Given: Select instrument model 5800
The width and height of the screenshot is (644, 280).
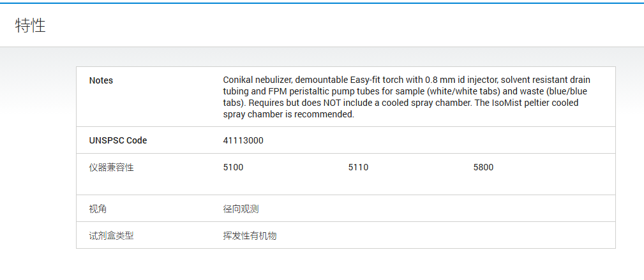Looking at the screenshot, I should tap(483, 168).
